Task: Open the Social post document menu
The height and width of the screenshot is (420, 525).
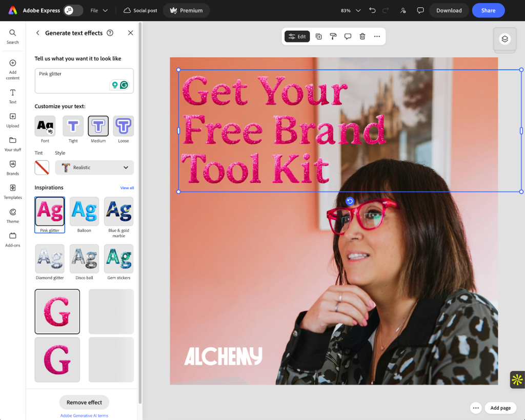Action: pos(140,10)
